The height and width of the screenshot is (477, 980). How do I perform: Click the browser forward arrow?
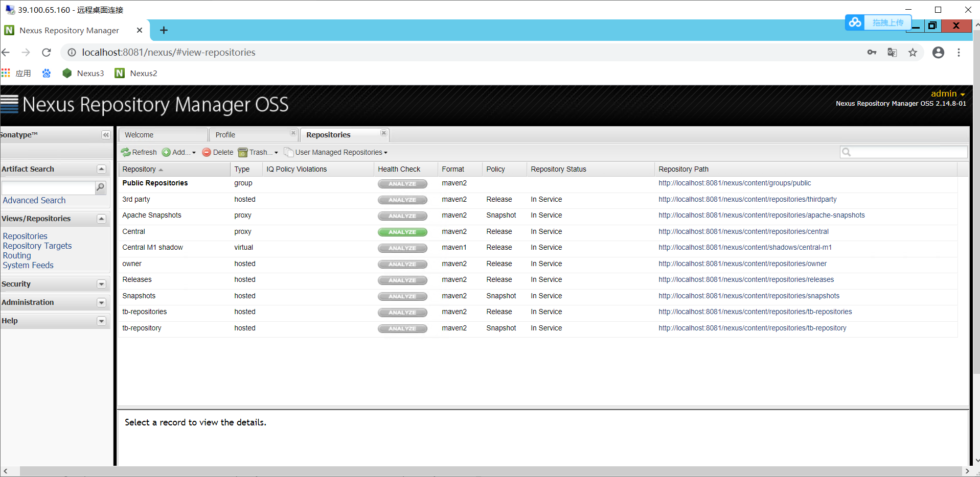pos(26,52)
